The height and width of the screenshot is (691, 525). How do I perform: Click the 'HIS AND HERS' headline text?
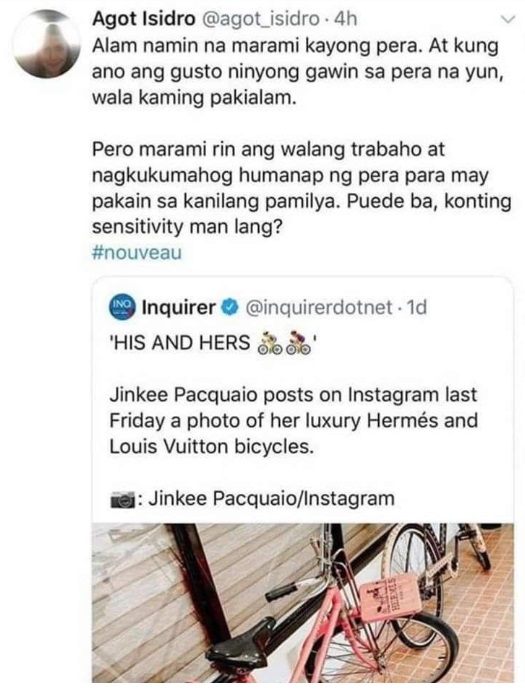pyautogui.click(x=179, y=343)
